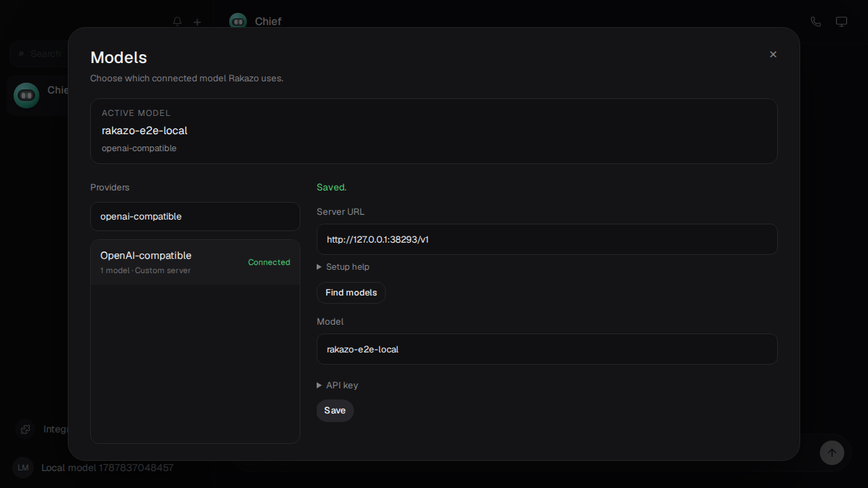The image size is (868, 488).
Task: Click the "Chief" title in the chat header
Action: click(268, 22)
